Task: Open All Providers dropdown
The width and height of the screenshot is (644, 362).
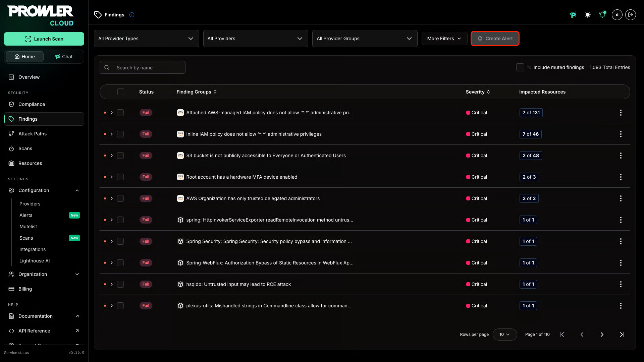Action: click(x=256, y=39)
